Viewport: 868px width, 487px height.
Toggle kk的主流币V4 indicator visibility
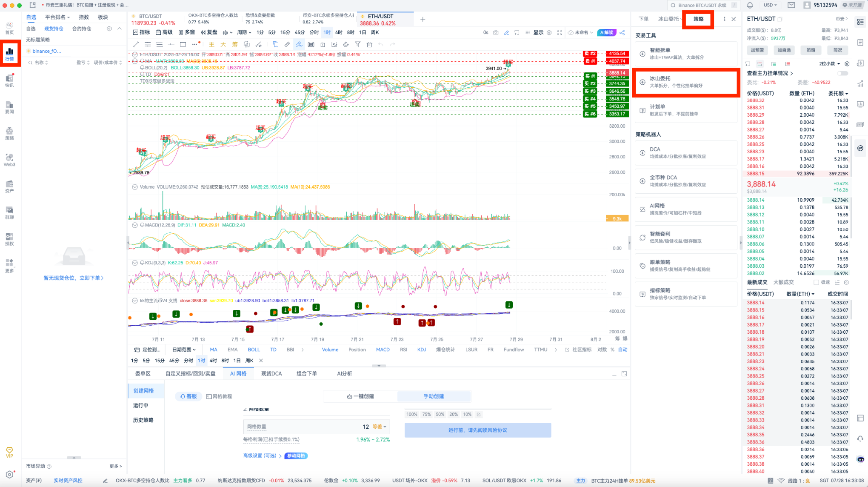pos(135,301)
